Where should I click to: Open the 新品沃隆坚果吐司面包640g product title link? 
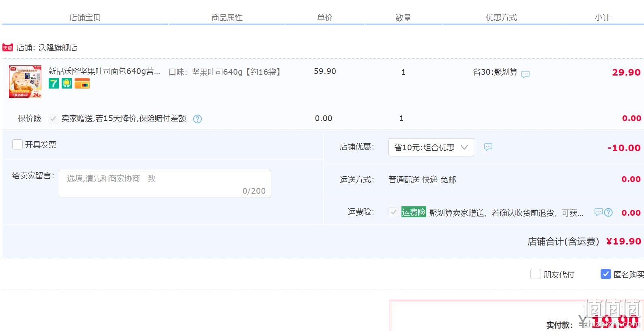coord(104,71)
